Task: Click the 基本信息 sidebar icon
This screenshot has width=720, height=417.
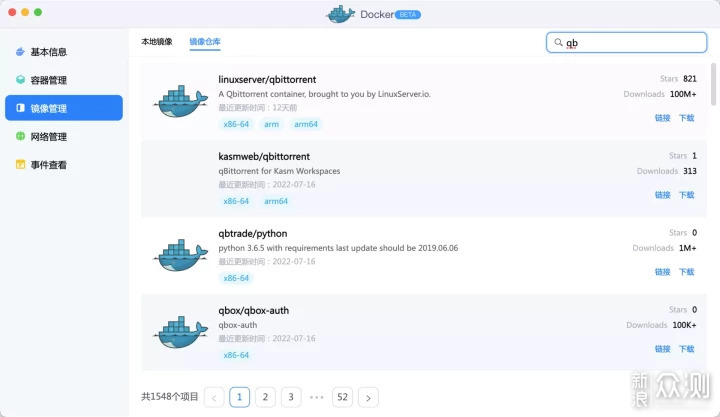Action: [20, 51]
